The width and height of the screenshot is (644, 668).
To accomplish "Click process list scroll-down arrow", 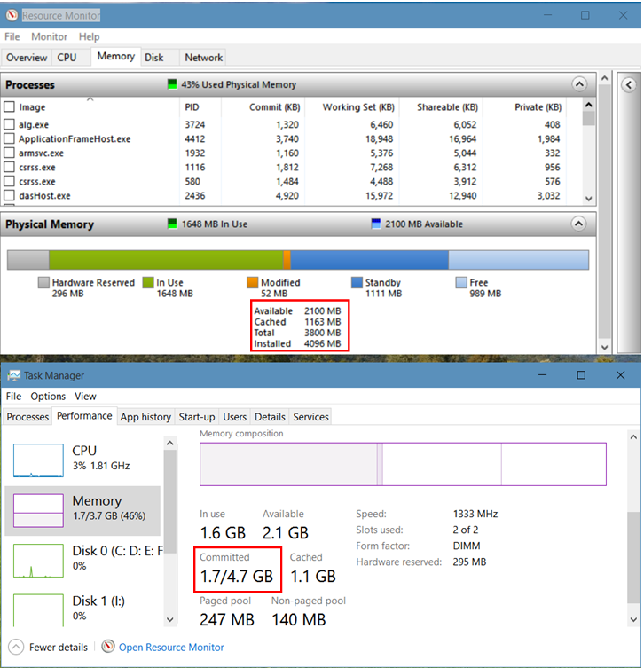I will [x=589, y=199].
